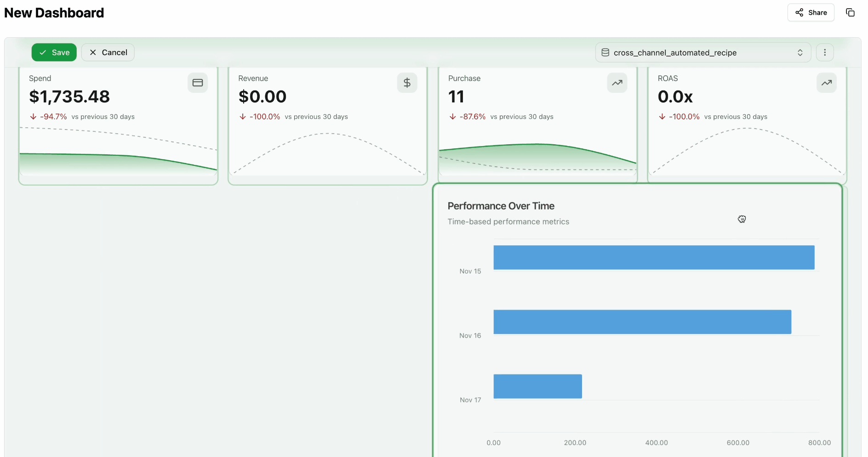Click the trending arrow icon on Purchase card
The height and width of the screenshot is (457, 868).
pos(617,83)
